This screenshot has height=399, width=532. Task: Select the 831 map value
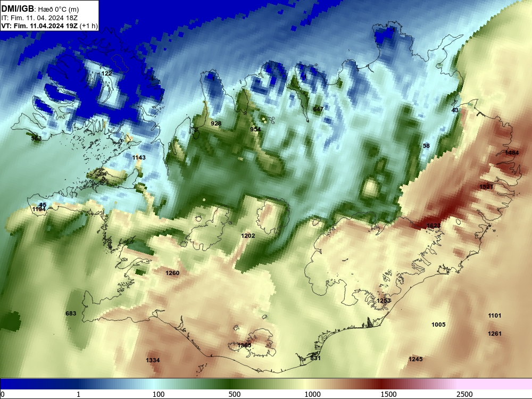(x=315, y=358)
